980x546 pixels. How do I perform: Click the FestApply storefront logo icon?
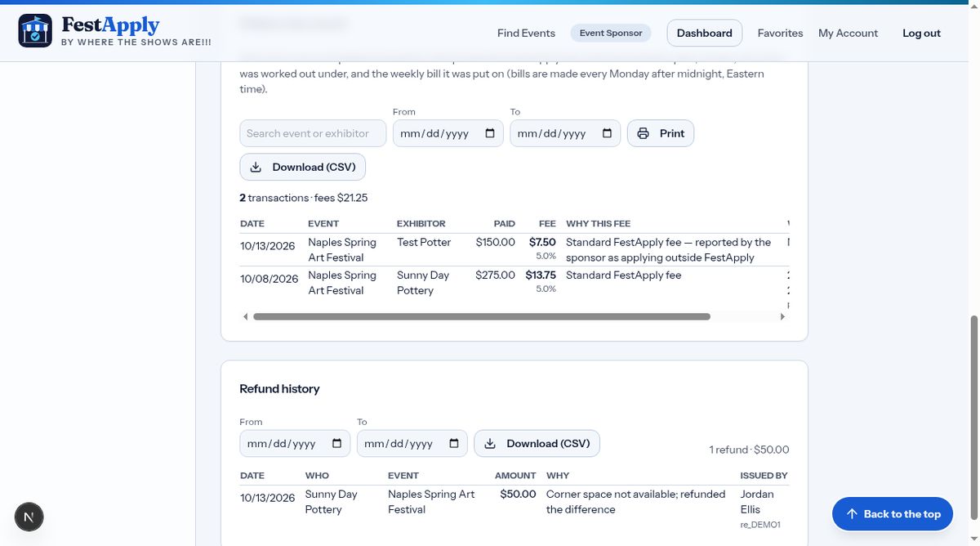[x=35, y=31]
